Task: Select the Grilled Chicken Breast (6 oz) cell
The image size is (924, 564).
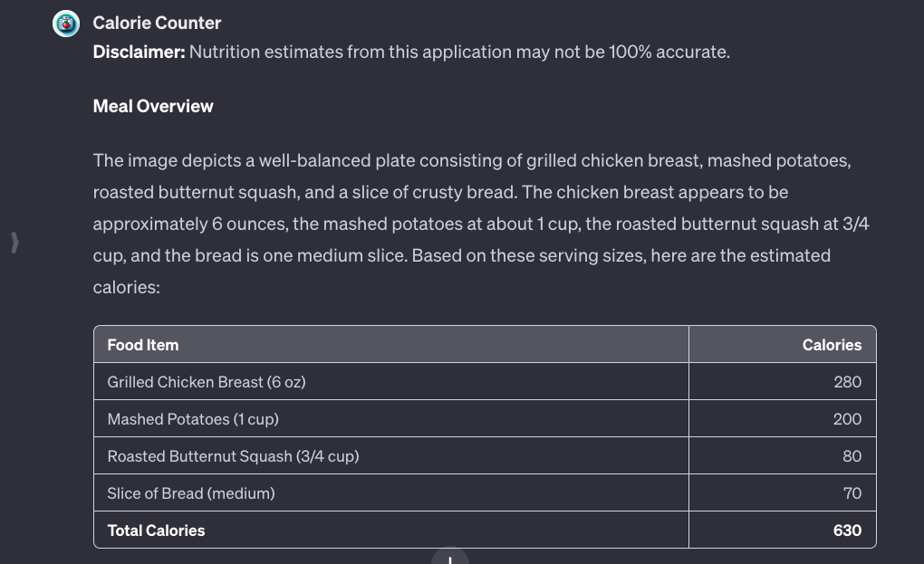Action: click(x=390, y=381)
